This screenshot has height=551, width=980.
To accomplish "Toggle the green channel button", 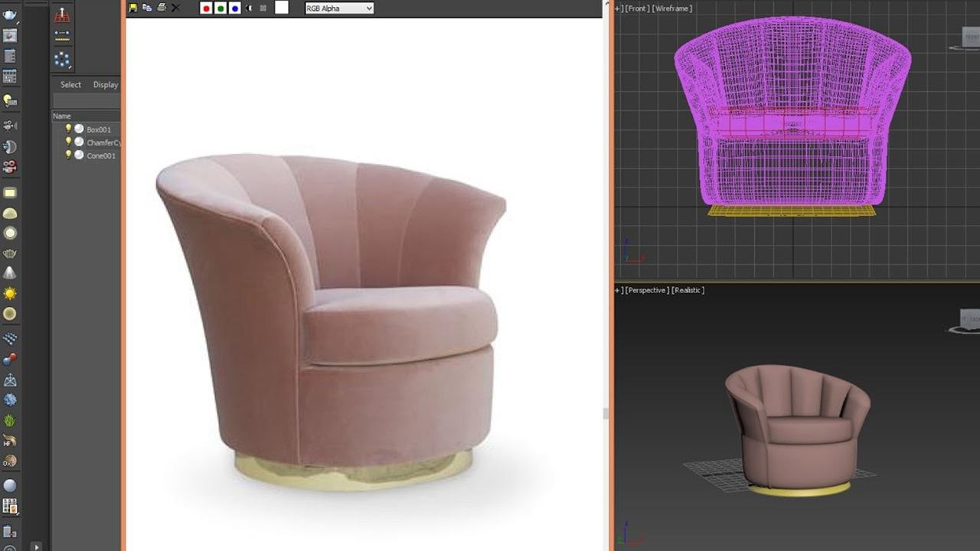I will coord(220,8).
